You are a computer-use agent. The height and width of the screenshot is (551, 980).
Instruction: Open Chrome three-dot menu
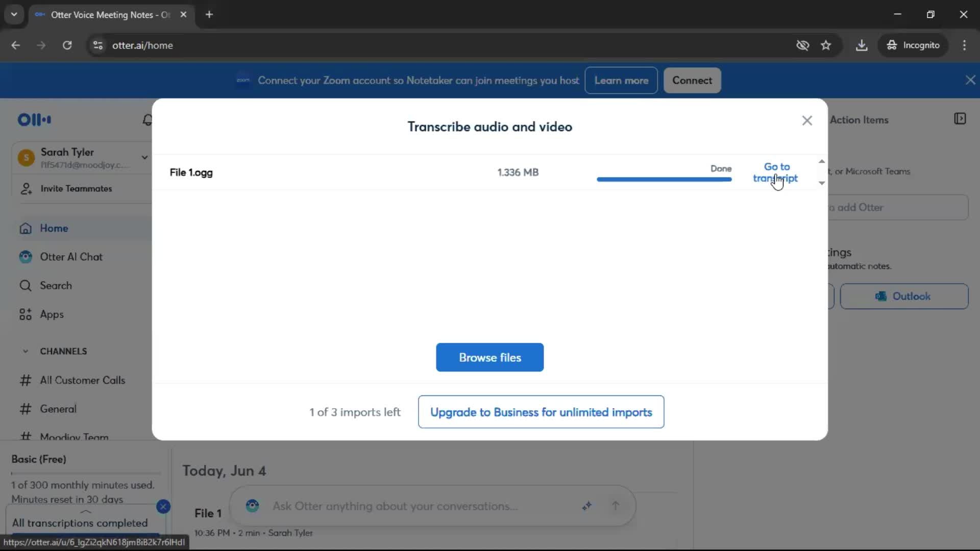[x=964, y=45]
